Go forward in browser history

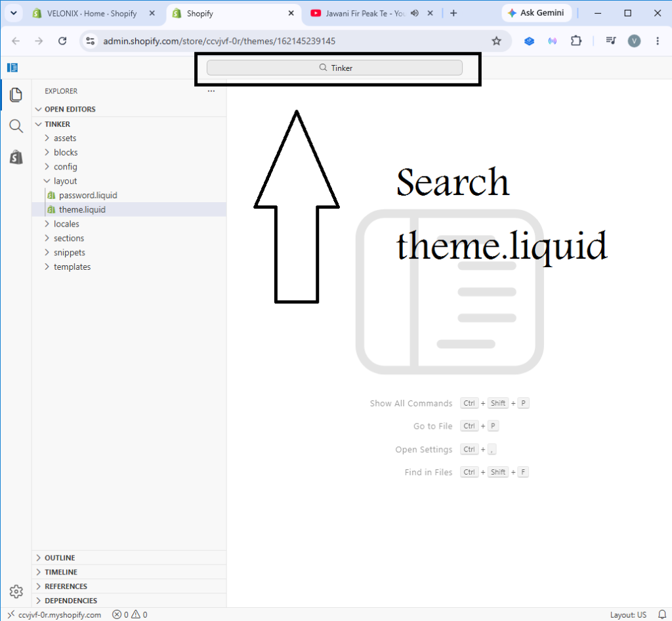pos(39,41)
